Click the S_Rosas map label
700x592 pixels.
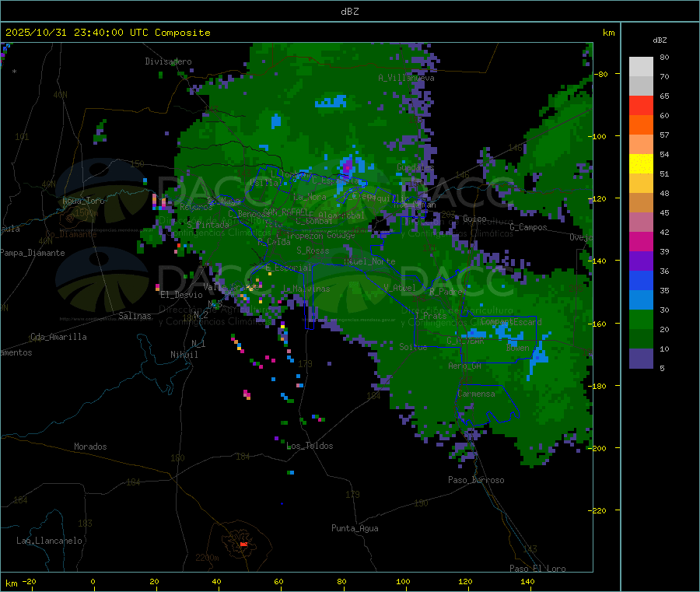coord(313,250)
